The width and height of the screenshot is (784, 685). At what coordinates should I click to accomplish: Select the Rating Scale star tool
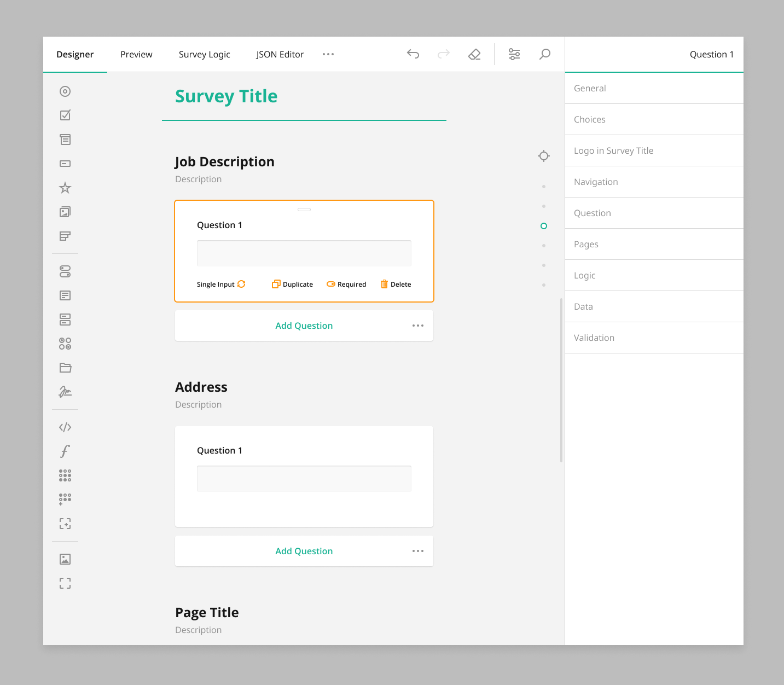65,187
